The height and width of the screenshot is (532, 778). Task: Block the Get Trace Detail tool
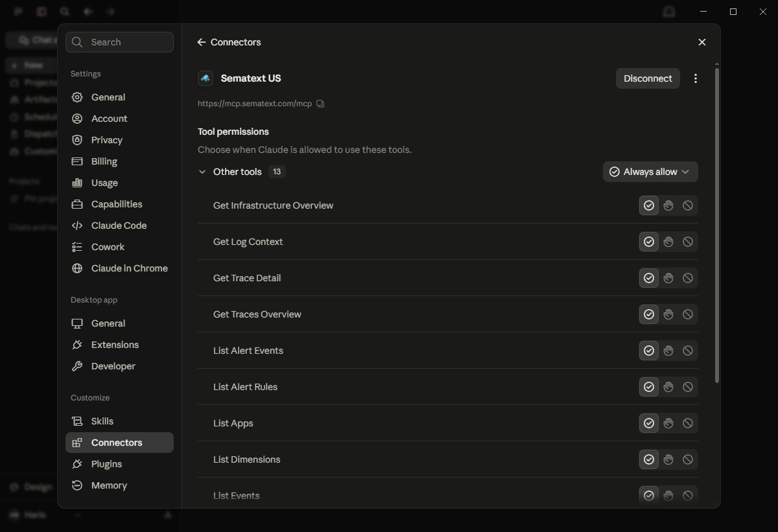688,278
